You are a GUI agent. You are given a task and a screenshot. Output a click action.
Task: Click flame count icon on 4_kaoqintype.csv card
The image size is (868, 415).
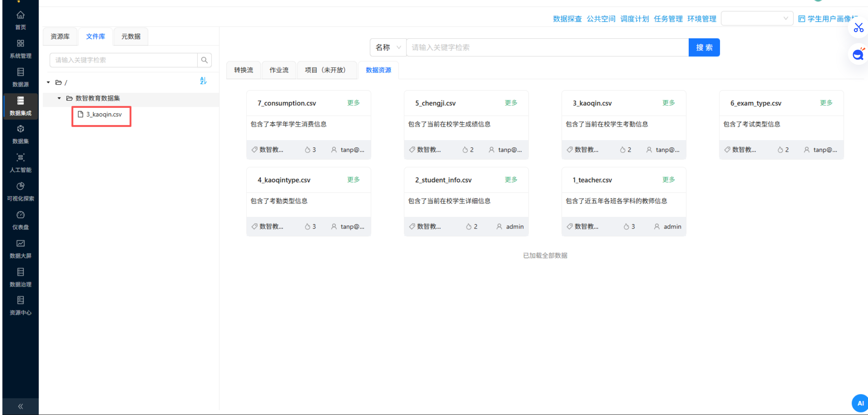coord(308,227)
